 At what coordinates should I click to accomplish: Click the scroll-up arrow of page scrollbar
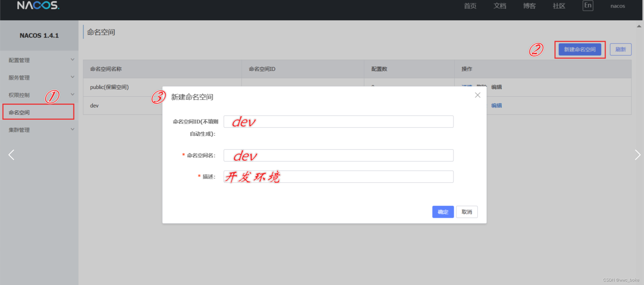tap(639, 26)
